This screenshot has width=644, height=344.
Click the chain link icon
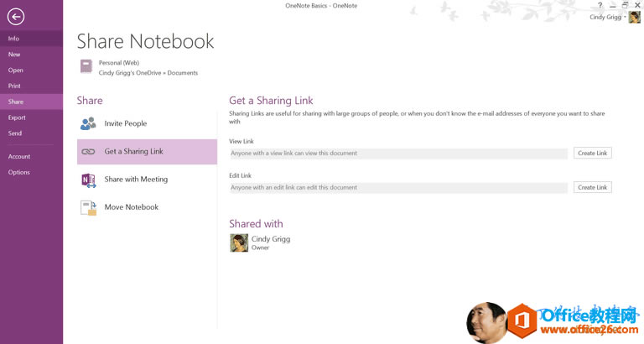88,152
